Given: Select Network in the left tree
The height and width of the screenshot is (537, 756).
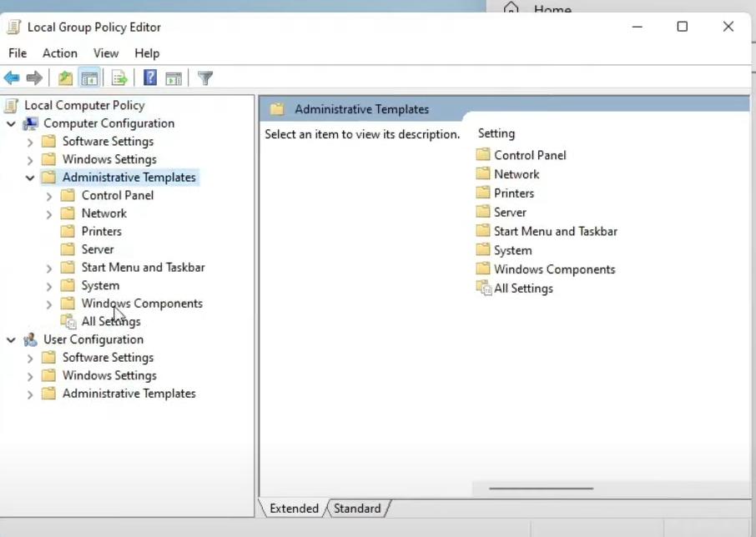Looking at the screenshot, I should (x=104, y=213).
